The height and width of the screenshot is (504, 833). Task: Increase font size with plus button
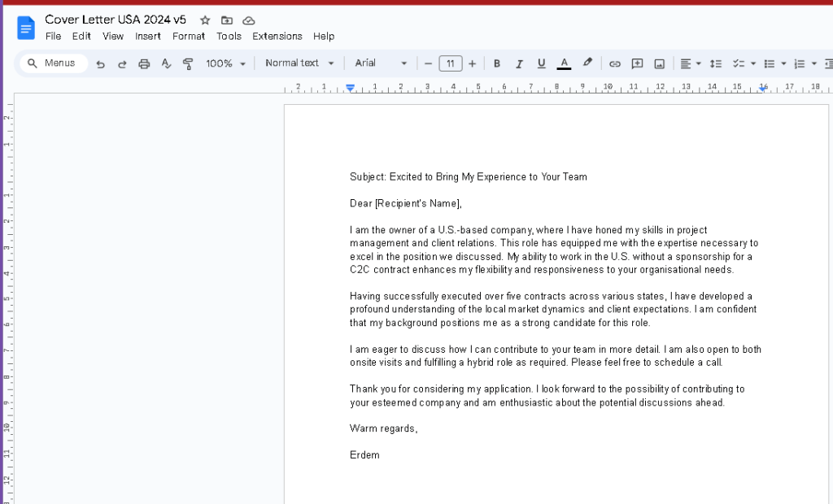(x=473, y=63)
